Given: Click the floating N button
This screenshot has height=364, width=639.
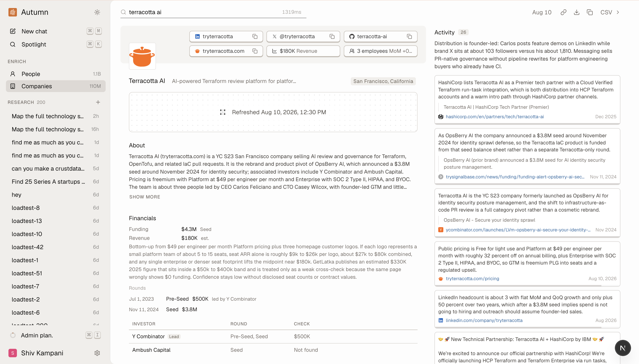Looking at the screenshot, I should (623, 348).
